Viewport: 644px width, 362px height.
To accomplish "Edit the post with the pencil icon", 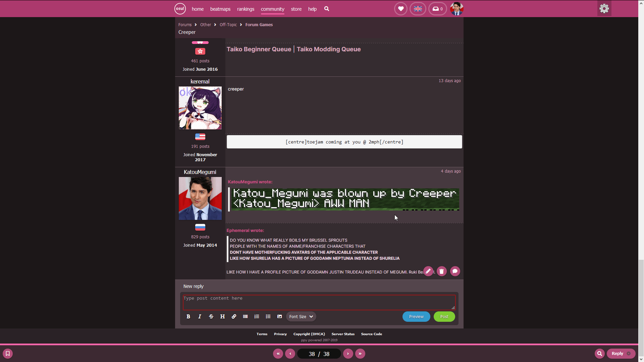I will coord(428,271).
